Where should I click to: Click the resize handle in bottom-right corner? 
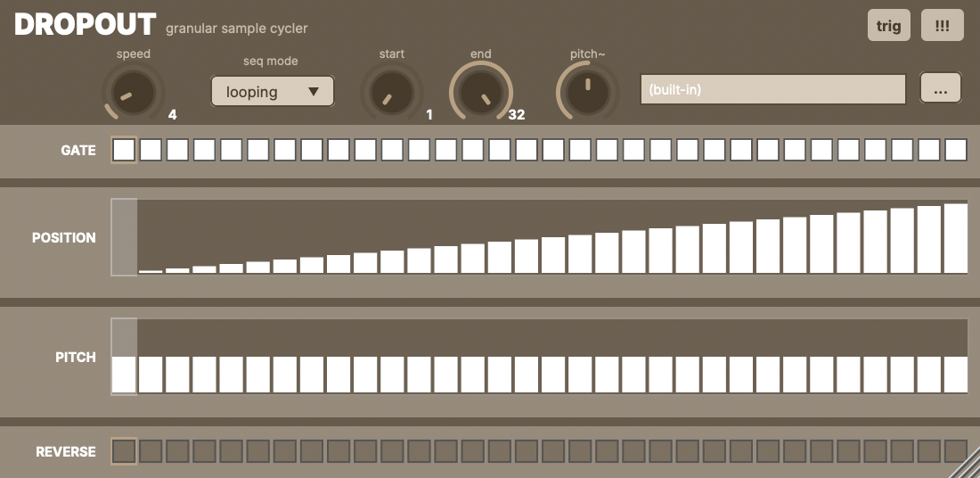[x=968, y=466]
